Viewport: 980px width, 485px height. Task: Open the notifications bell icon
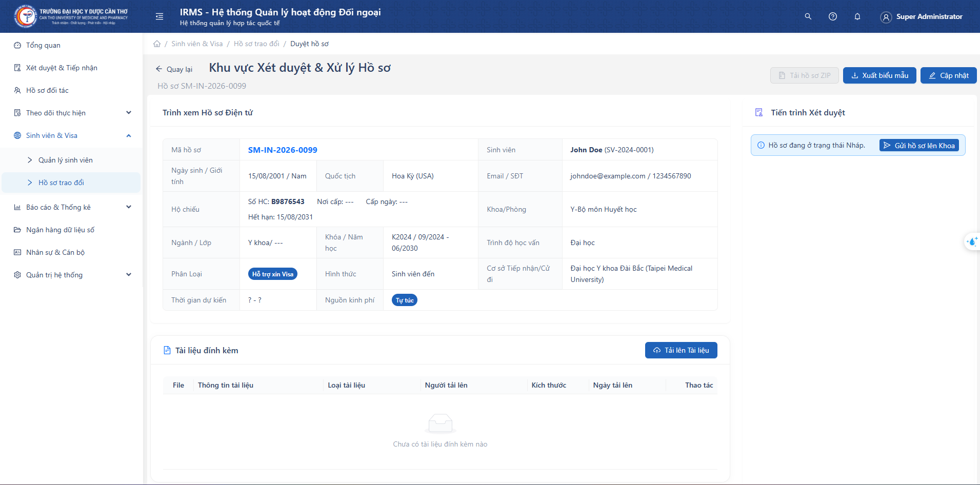pyautogui.click(x=857, y=16)
